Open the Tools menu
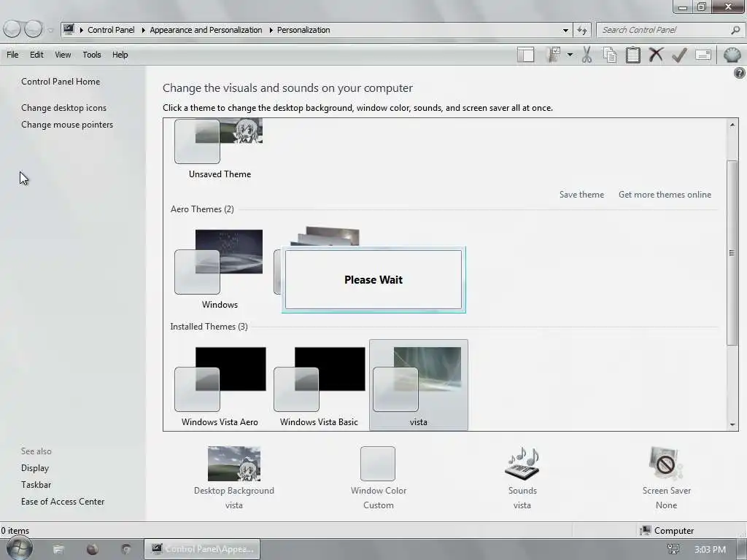The image size is (747, 560). click(92, 55)
